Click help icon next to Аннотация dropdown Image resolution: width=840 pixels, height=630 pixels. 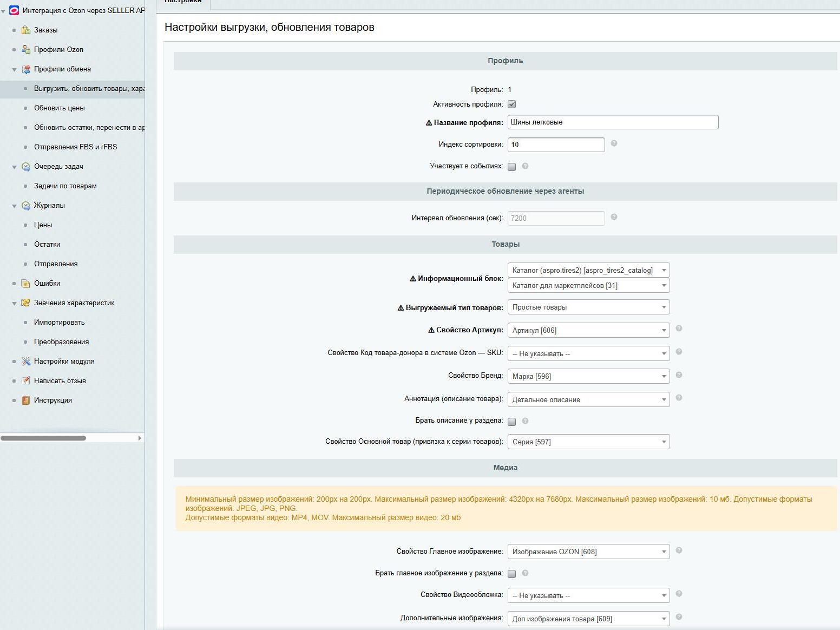pos(679,398)
